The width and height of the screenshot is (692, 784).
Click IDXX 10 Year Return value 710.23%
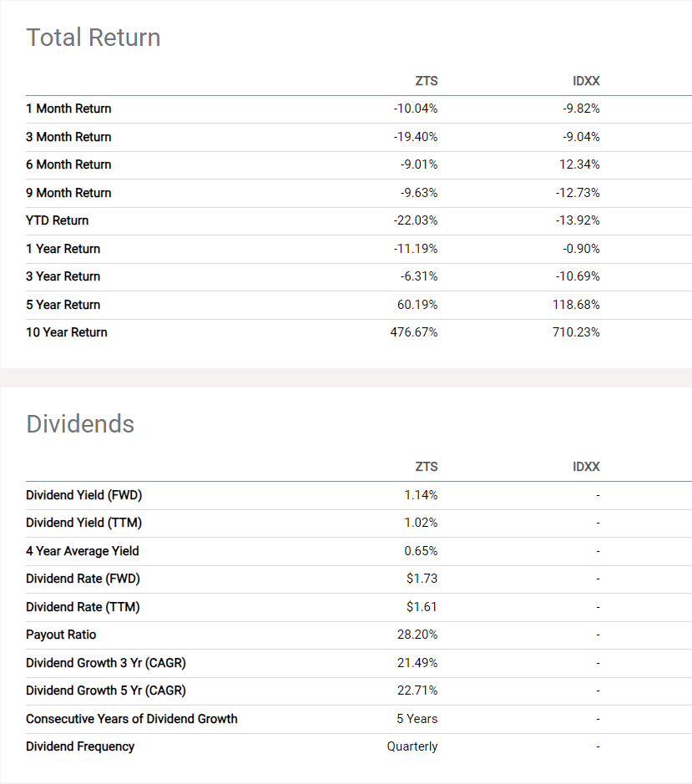pyautogui.click(x=577, y=332)
